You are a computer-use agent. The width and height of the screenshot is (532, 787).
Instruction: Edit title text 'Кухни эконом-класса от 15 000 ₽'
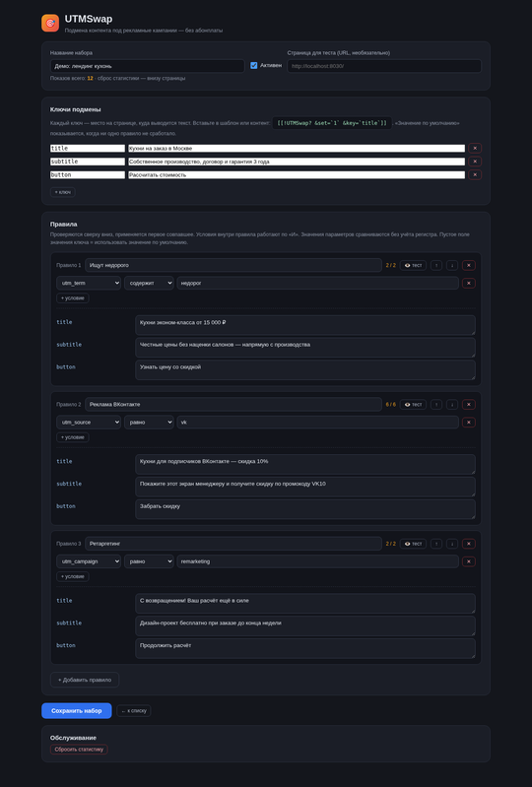305,325
